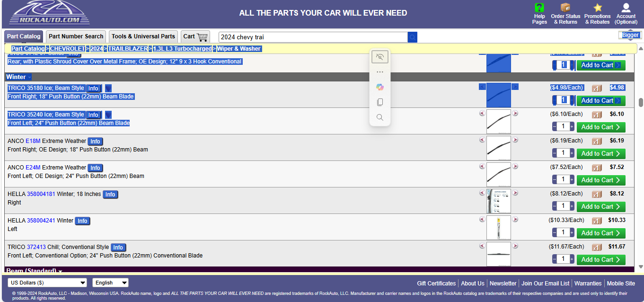Add HELLA 358004241 to cart
Screen dimensions: 644x302
[x=601, y=233]
